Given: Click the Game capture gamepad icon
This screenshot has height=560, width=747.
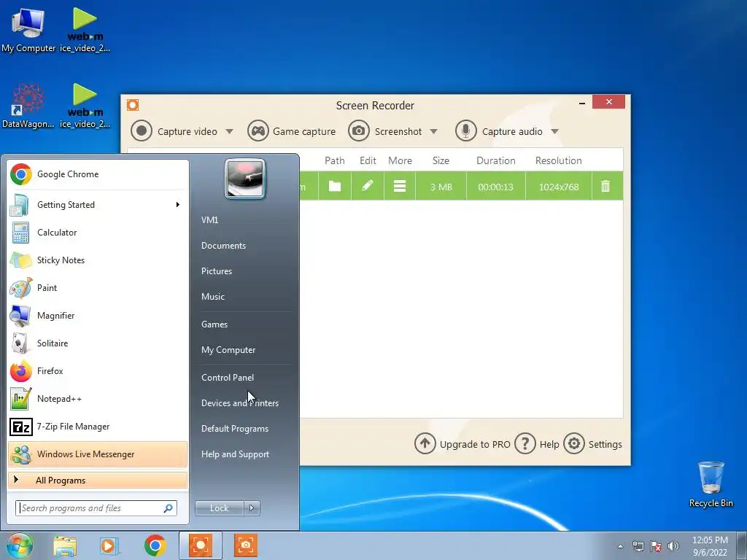Looking at the screenshot, I should 258,131.
